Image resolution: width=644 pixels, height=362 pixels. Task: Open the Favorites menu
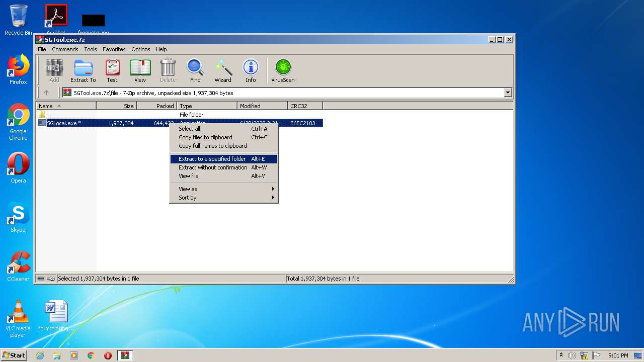114,49
